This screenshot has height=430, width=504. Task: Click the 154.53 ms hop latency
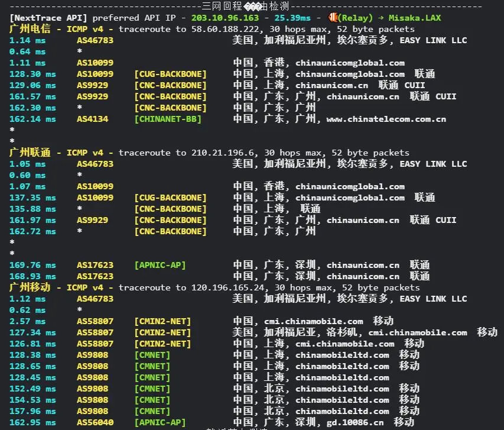(32, 400)
